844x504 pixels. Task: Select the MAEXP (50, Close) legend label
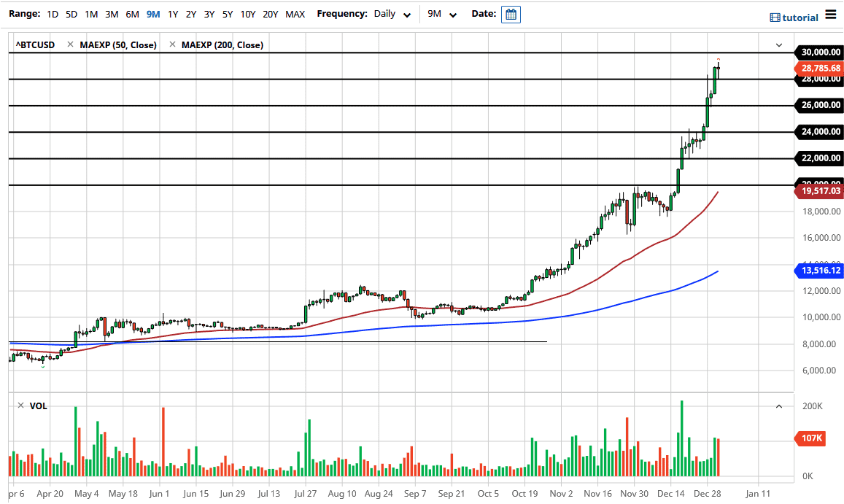point(118,44)
